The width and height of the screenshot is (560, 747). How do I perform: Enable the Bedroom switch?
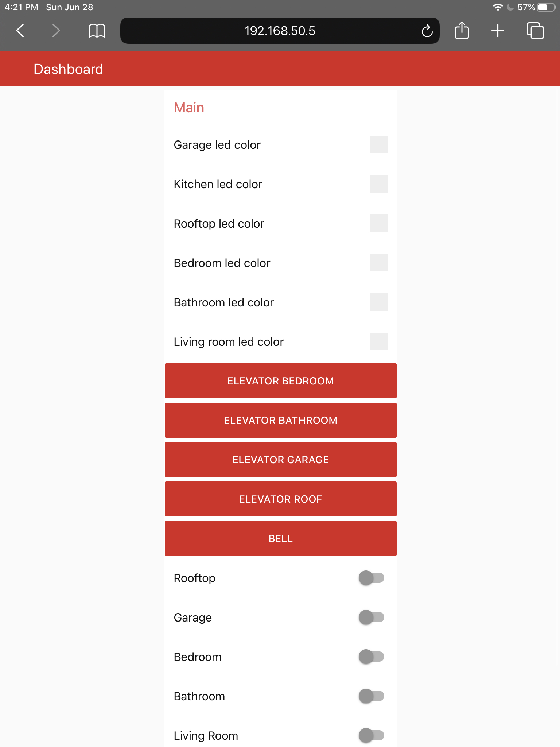coord(372,657)
